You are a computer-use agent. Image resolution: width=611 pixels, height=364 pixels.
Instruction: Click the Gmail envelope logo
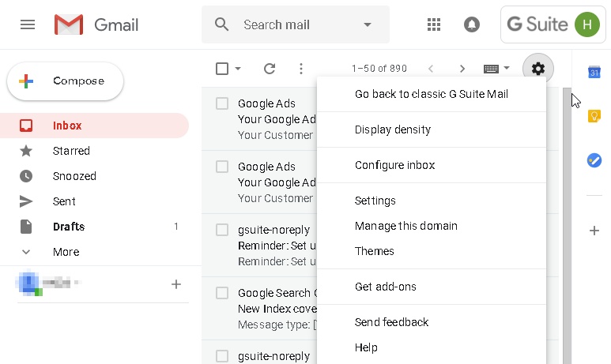click(69, 24)
